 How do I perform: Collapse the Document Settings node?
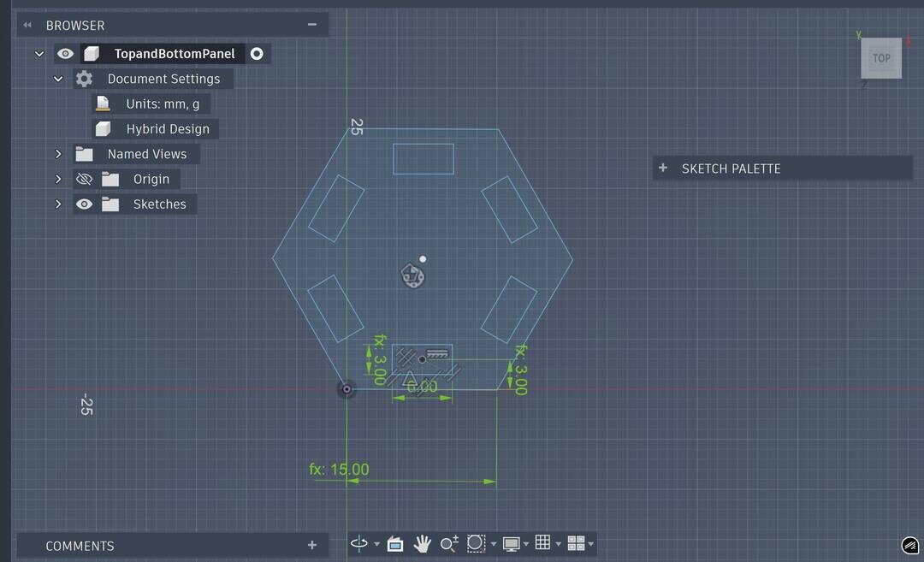coord(58,79)
